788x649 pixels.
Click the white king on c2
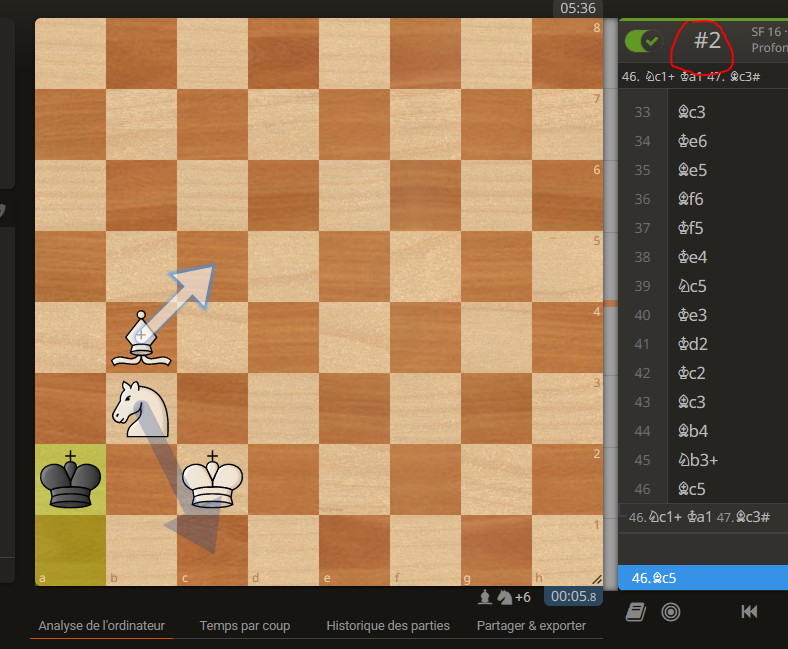(x=212, y=479)
